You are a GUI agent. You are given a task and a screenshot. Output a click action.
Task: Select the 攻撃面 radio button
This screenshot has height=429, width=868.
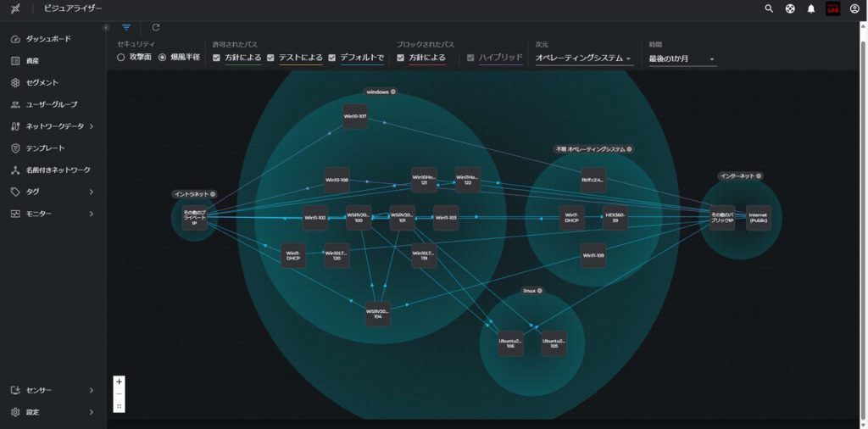tap(120, 58)
